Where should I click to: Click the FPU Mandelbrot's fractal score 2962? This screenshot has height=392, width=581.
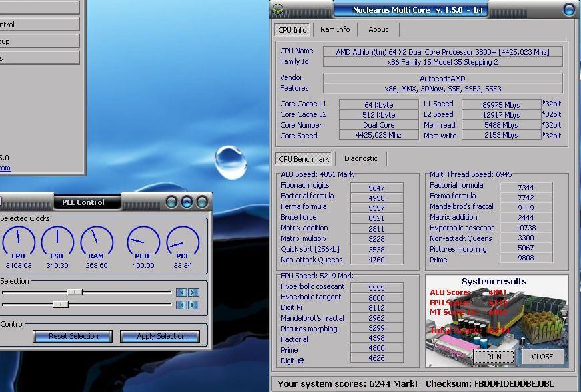377,318
